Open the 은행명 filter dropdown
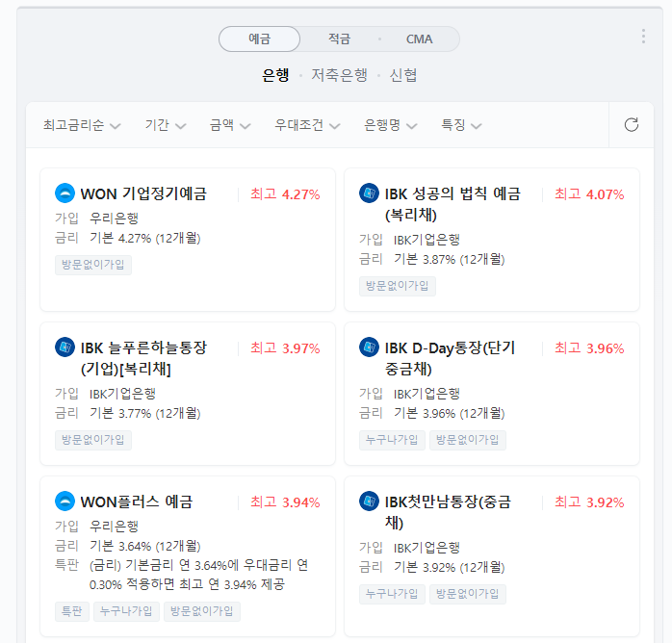The image size is (672, 643). tap(391, 125)
